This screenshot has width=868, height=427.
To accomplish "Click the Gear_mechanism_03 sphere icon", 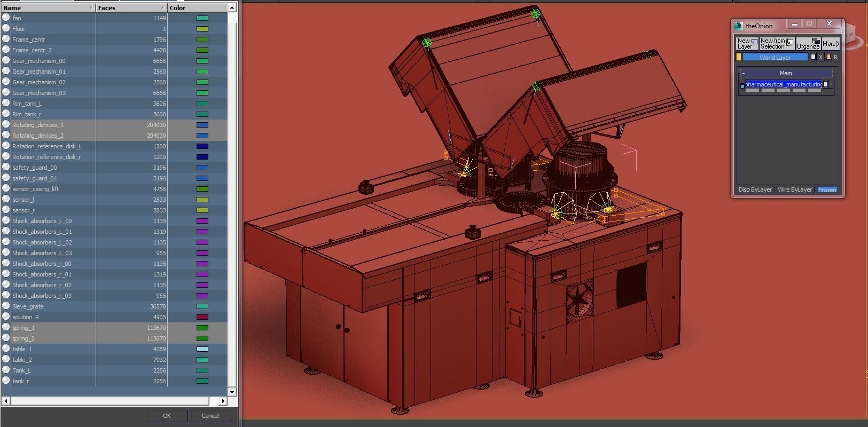I will click(x=6, y=92).
